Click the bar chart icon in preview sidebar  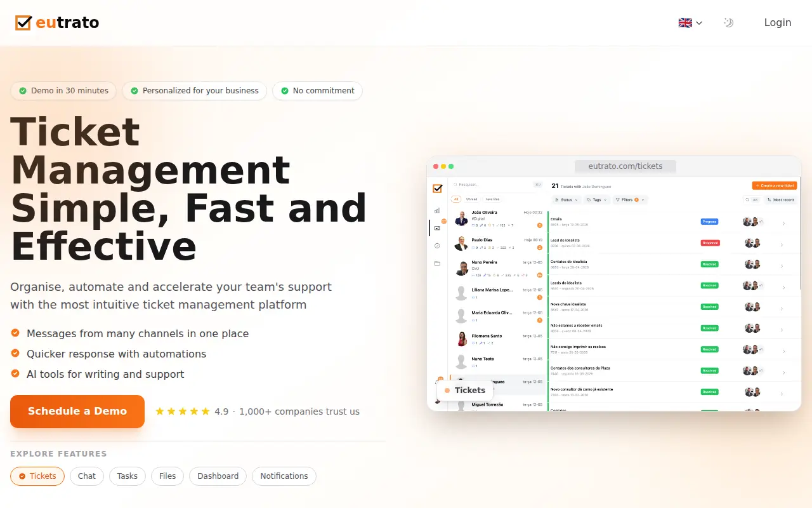437,210
